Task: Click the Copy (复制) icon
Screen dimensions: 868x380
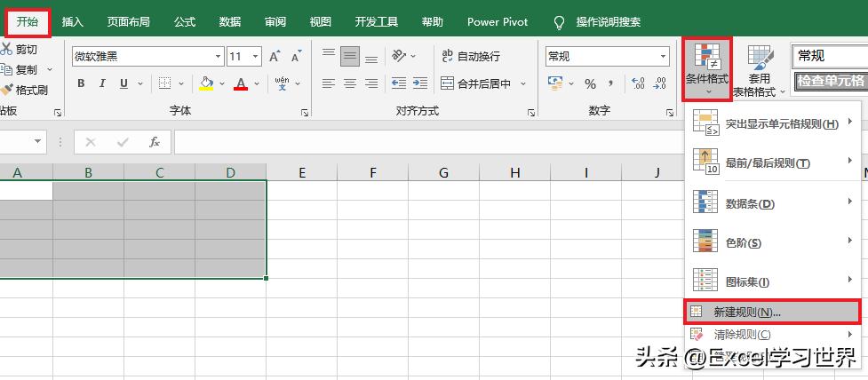Action: point(5,69)
